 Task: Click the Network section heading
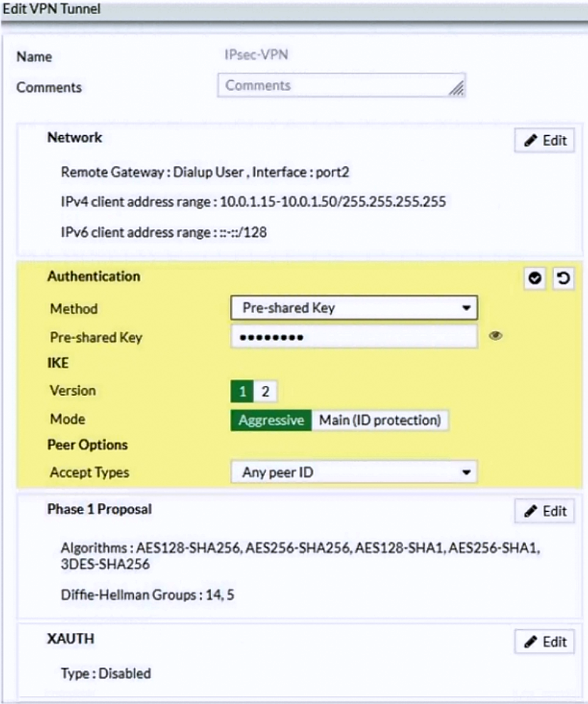tap(75, 137)
